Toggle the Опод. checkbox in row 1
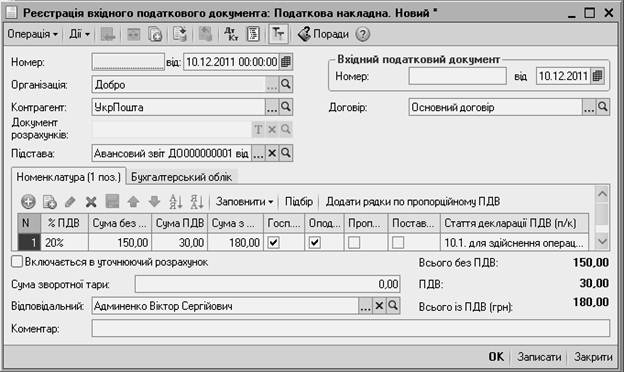 click(314, 242)
